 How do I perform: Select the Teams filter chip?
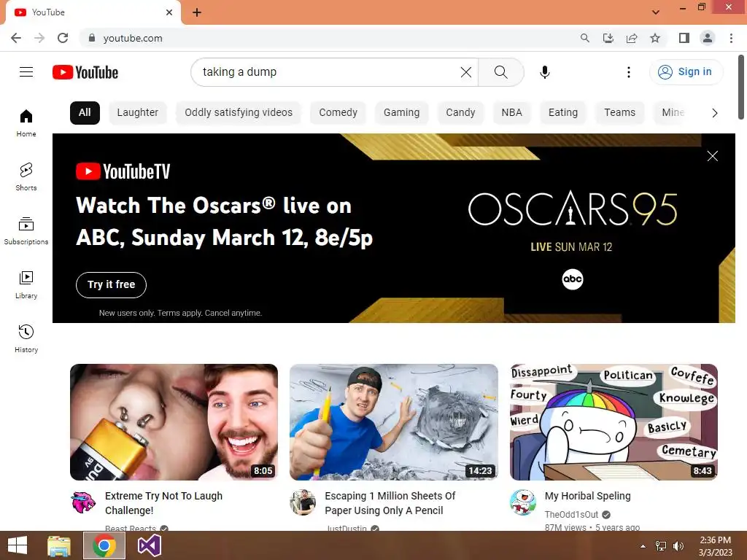coord(620,113)
